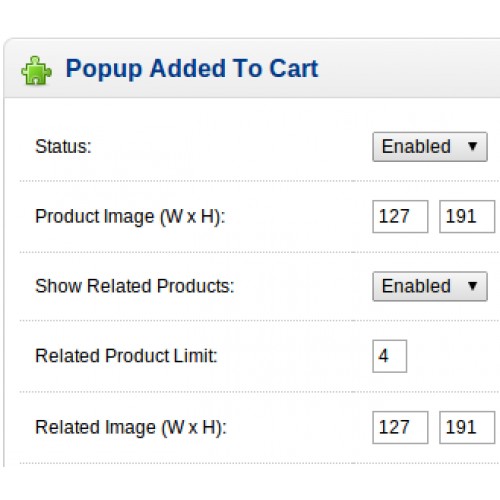Open the Show Related Products dropdown
The height and width of the screenshot is (500, 500).
(x=430, y=287)
